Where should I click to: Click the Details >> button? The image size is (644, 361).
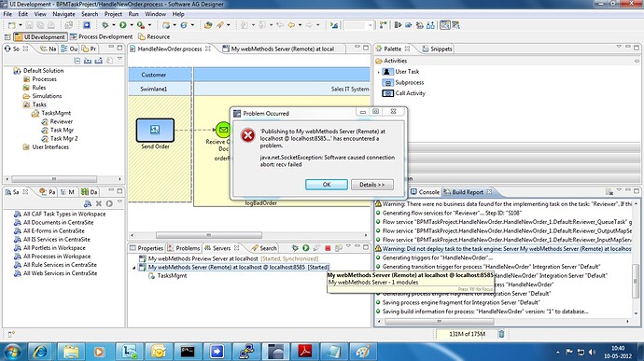(x=372, y=185)
